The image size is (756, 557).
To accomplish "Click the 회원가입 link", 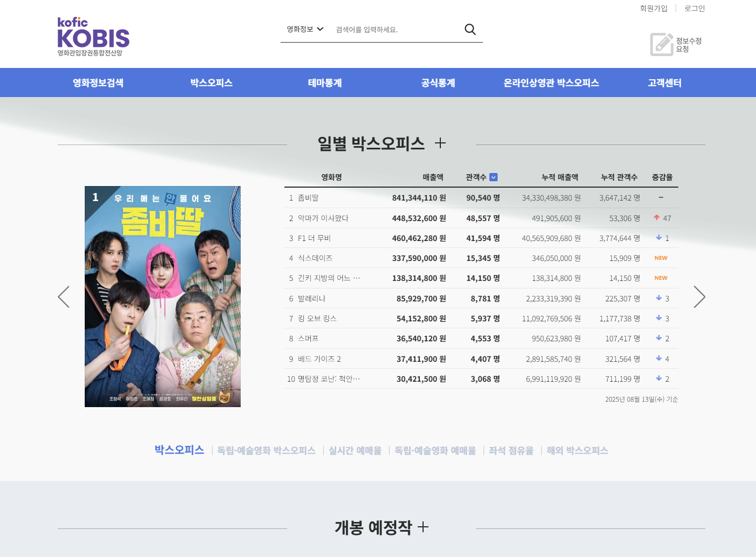I will pyautogui.click(x=653, y=8).
